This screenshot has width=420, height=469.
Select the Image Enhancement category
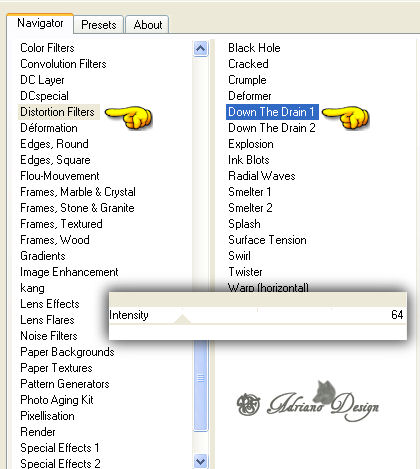pyautogui.click(x=69, y=272)
